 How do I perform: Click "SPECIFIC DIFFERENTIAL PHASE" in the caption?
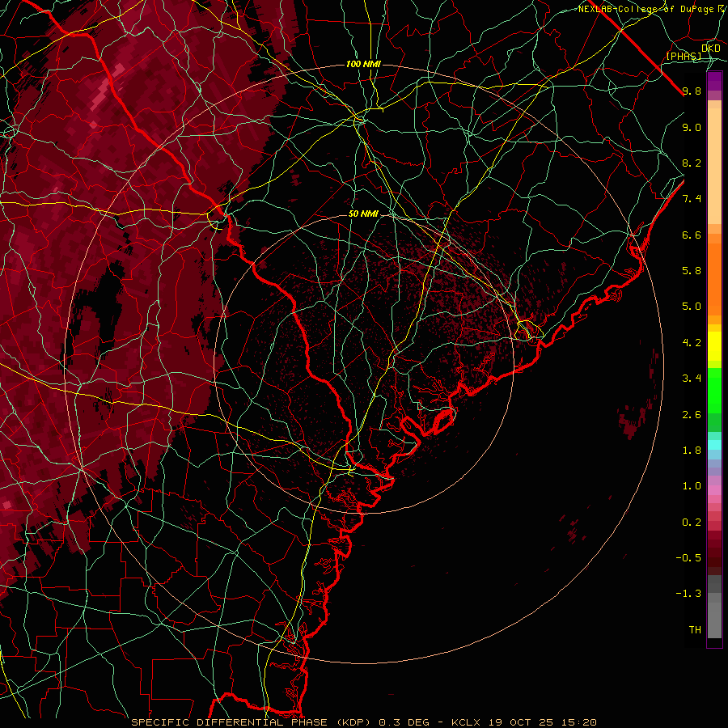click(x=231, y=722)
